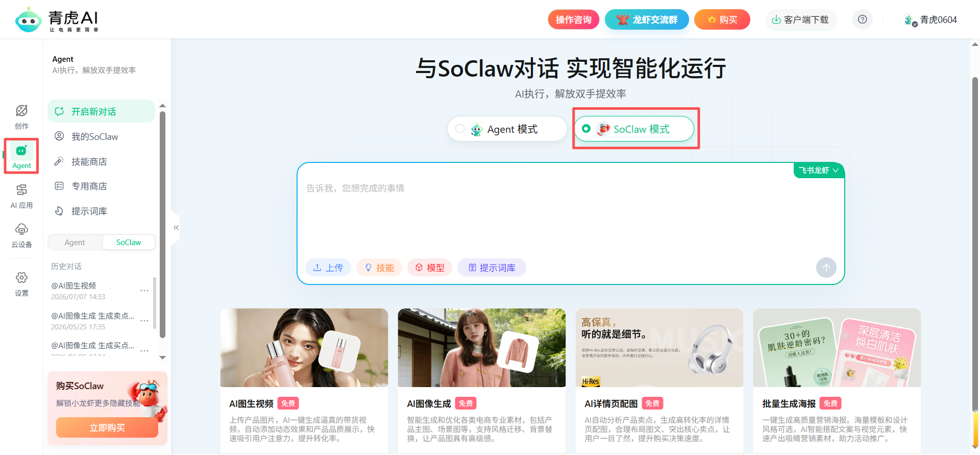Click the 模型 model button
Image resolution: width=980 pixels, height=455 pixels.
[x=430, y=268]
